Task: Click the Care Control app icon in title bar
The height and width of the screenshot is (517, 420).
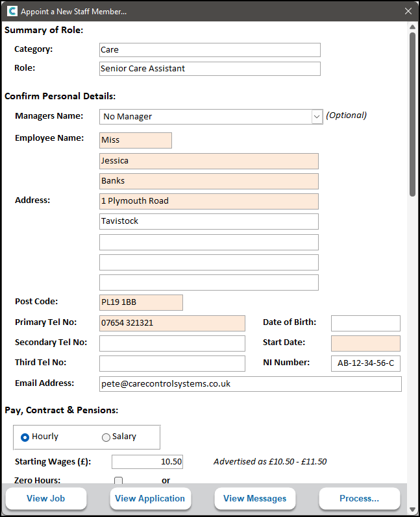Action: click(x=12, y=11)
